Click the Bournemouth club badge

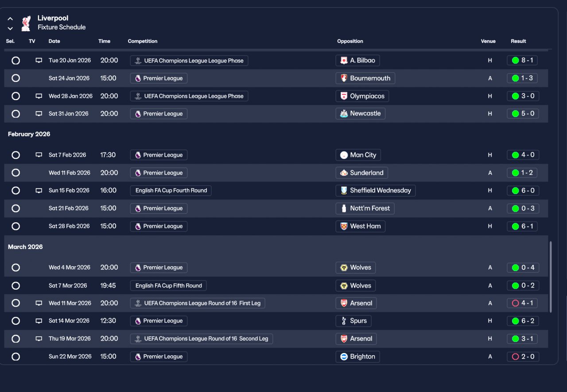[344, 78]
